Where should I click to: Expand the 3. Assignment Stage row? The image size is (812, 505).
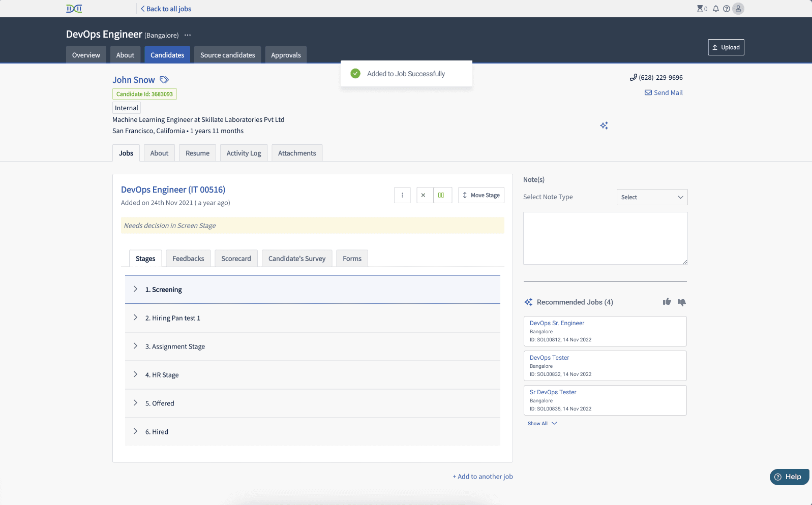313,346
